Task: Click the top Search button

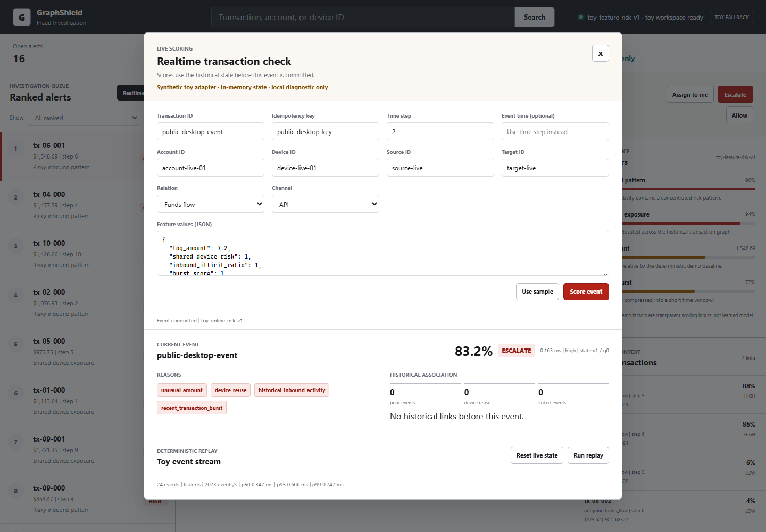Action: [535, 17]
